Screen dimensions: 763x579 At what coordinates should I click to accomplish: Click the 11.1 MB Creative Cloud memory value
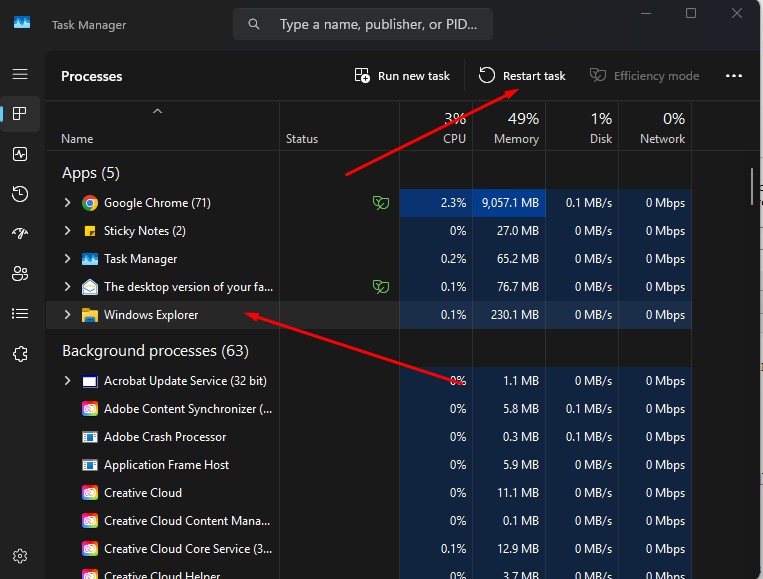pos(518,493)
